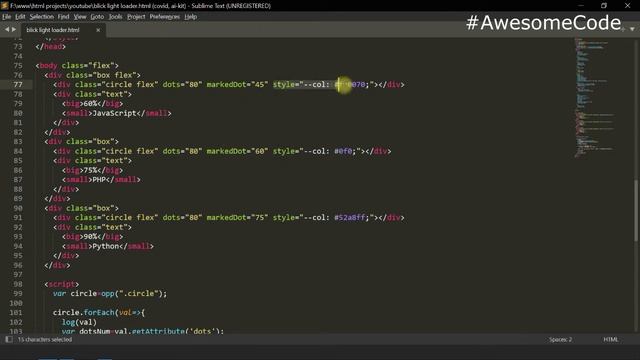640x360 pixels.
Task: Open the Help menu
Action: [191, 17]
